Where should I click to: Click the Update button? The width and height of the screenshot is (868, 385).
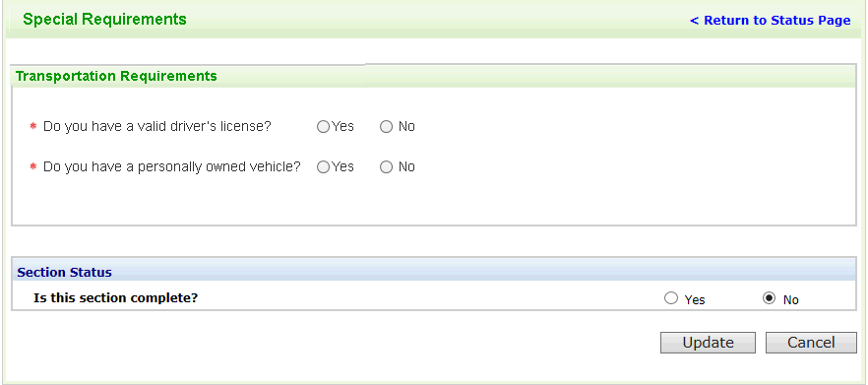click(x=708, y=343)
